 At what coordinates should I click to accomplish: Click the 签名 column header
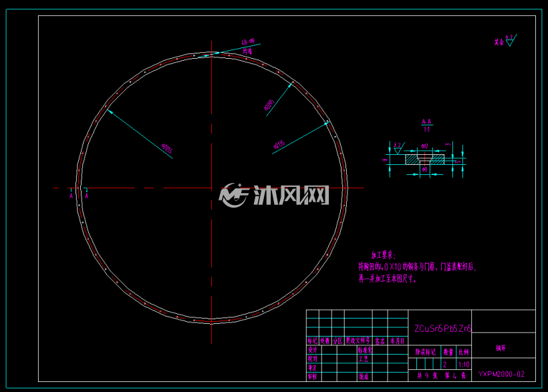(380, 341)
